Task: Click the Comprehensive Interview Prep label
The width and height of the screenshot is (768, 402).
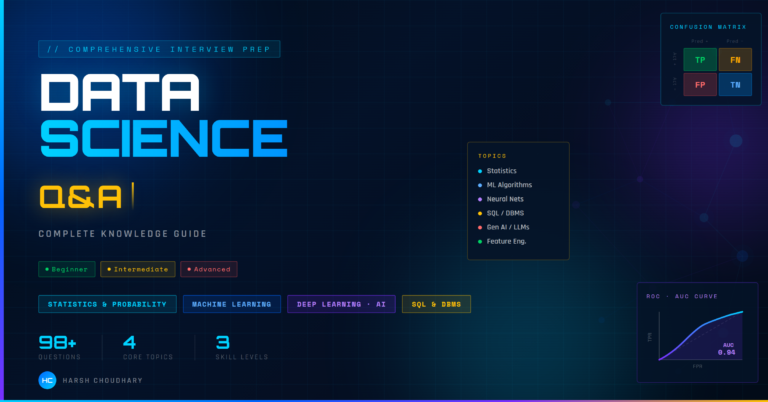Action: [159, 49]
